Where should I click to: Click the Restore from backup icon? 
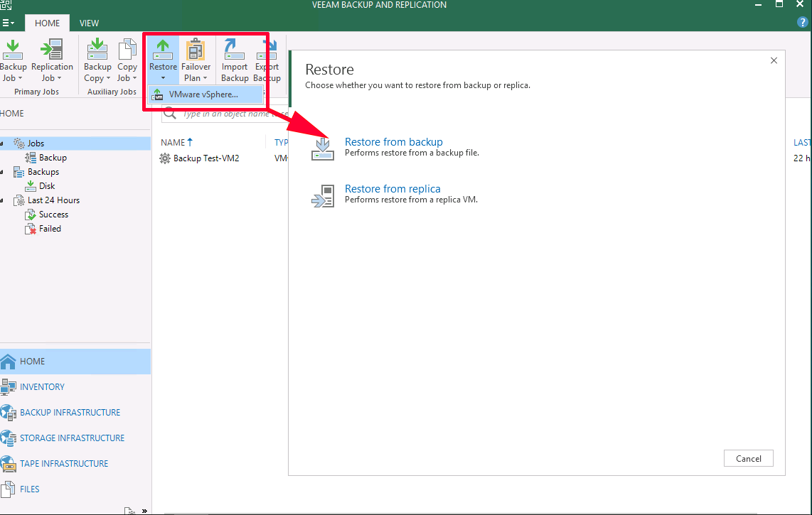(323, 148)
